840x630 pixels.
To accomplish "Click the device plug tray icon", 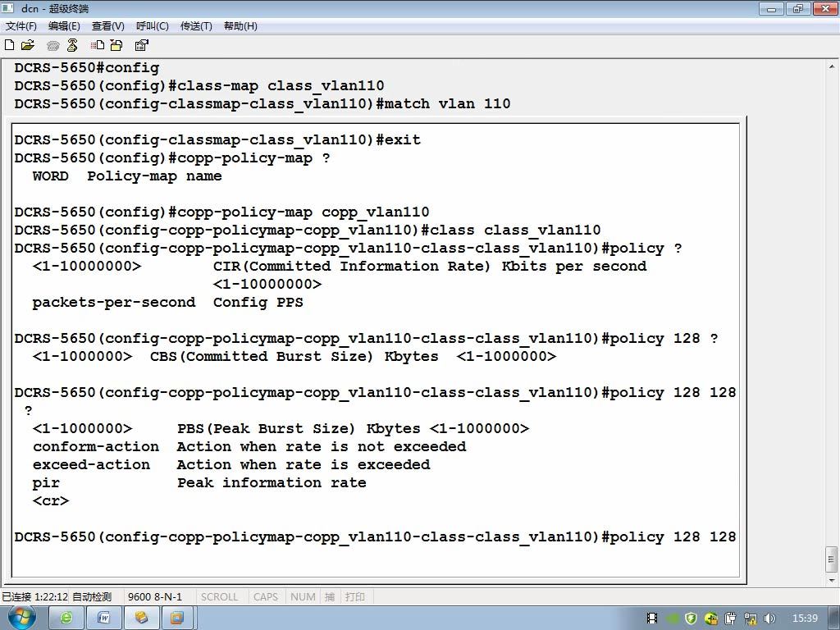I will pos(730,619).
